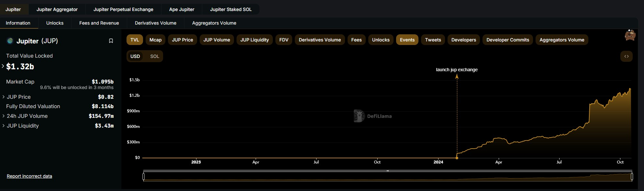Enable the JUP Price series

183,40
